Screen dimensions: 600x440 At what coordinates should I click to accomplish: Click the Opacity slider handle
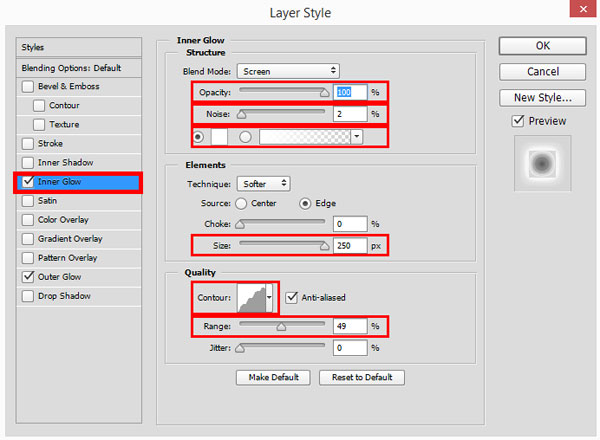pos(324,93)
